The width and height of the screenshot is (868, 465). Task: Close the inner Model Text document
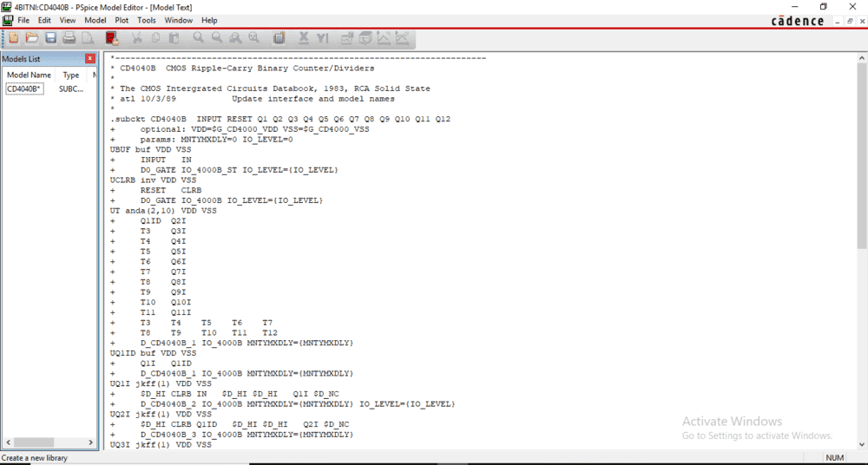862,21
